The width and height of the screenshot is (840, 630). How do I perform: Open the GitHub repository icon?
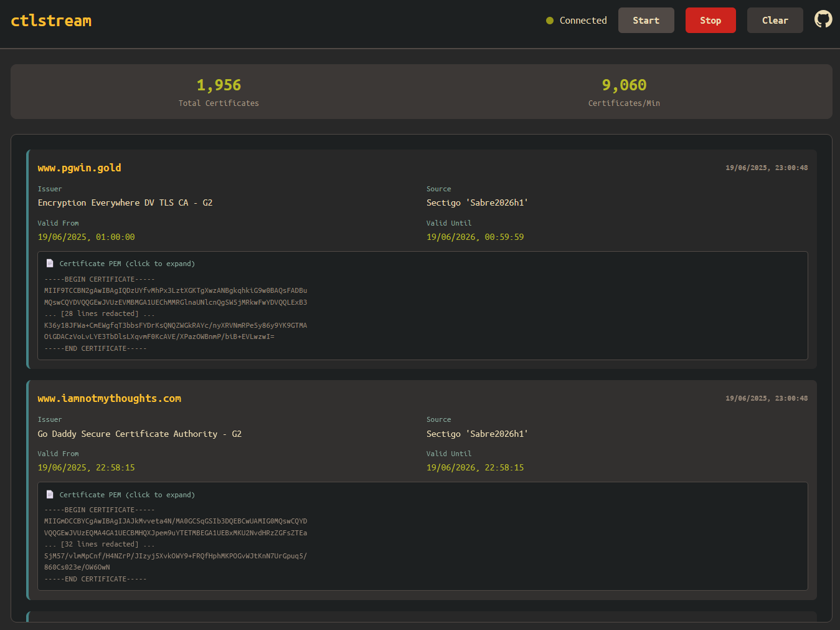pos(823,19)
